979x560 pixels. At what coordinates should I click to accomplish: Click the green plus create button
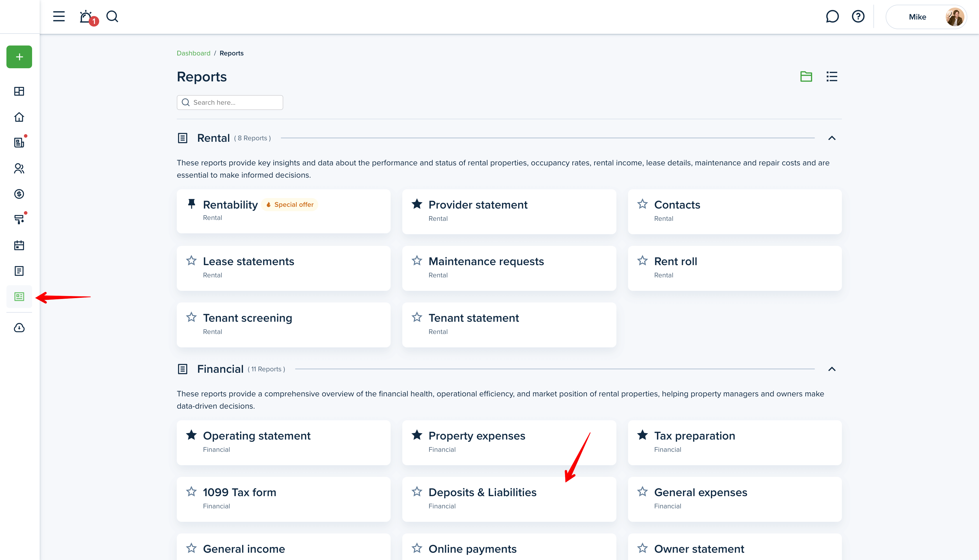[19, 57]
